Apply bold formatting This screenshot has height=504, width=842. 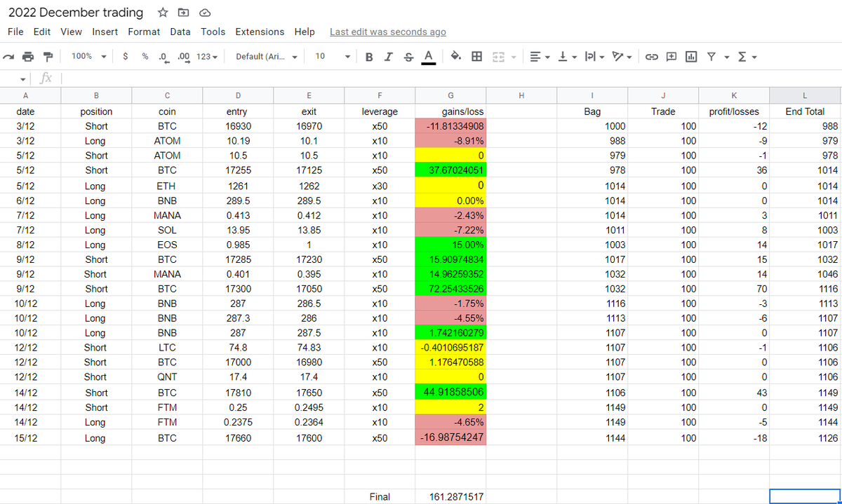coord(369,56)
